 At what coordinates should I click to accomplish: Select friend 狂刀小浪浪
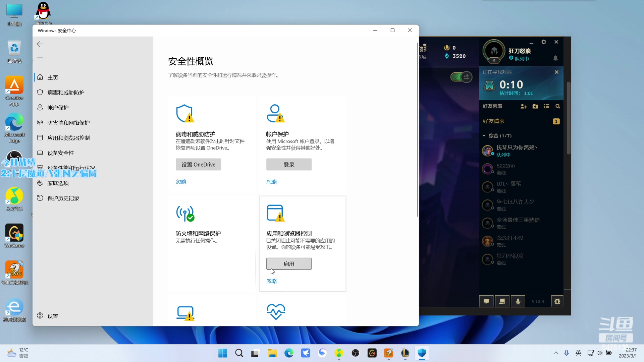[521, 259]
